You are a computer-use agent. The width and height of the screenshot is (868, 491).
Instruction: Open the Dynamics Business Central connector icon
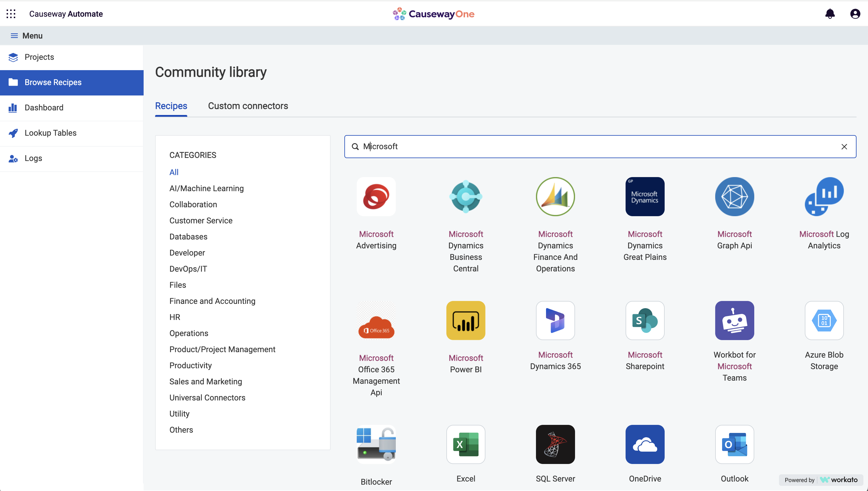coord(466,197)
